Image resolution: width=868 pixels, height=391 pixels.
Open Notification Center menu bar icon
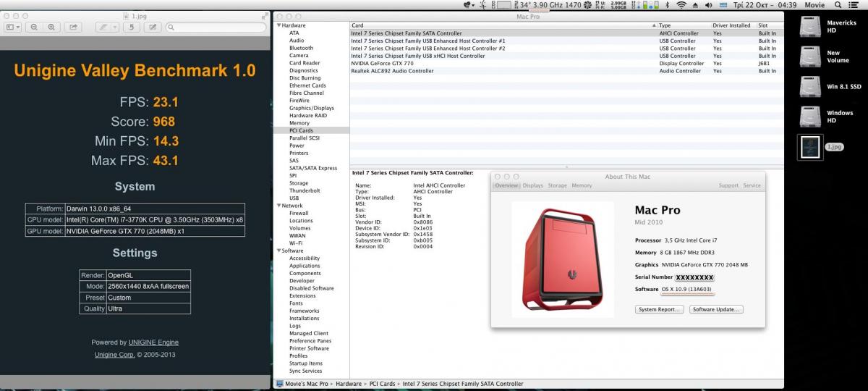[855, 4]
